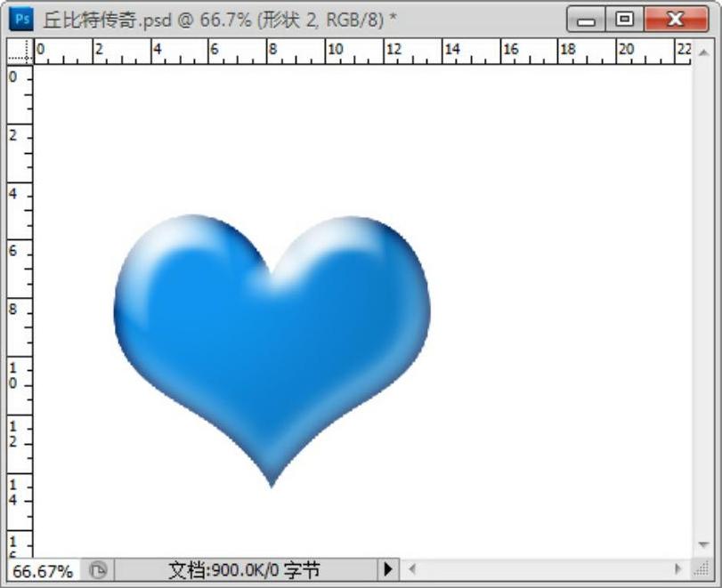
Task: Click the horizontal scrollbar right arrow
Action: point(678,569)
